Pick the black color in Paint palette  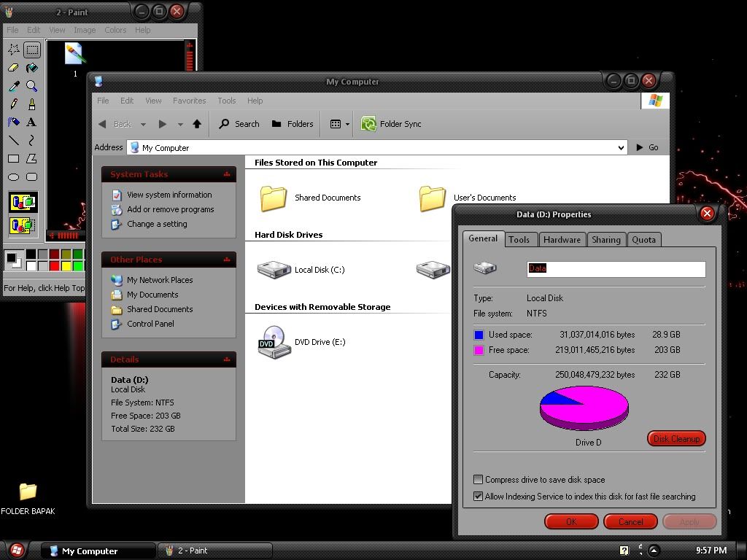[x=31, y=254]
